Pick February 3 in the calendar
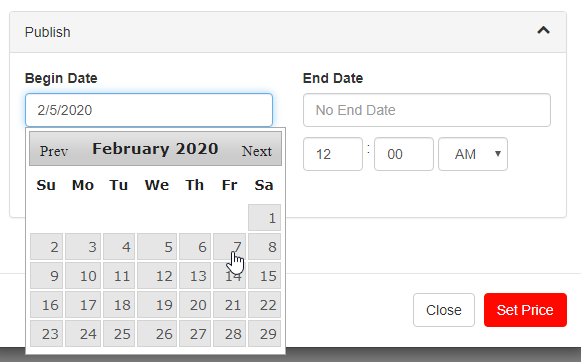The width and height of the screenshot is (581, 362). (x=83, y=246)
